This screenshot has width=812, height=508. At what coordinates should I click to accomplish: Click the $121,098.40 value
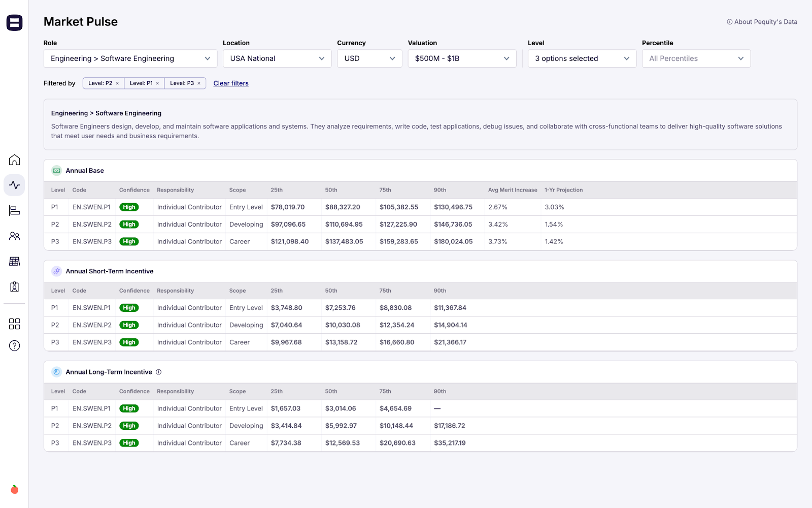pyautogui.click(x=290, y=242)
